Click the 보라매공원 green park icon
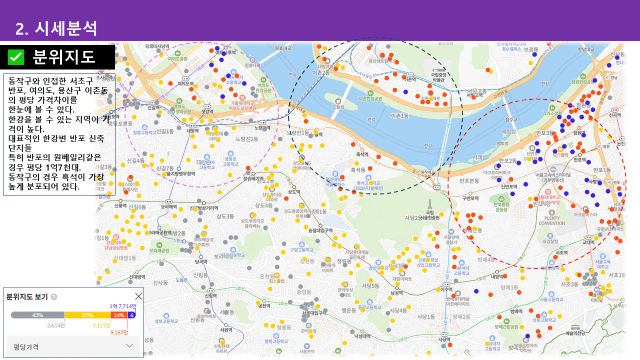This screenshot has height=360, width=640. coord(160,245)
